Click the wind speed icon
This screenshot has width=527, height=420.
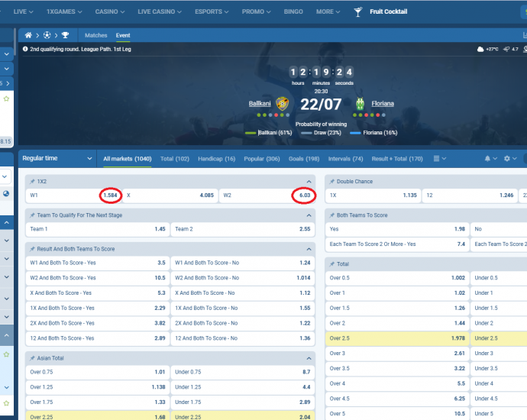[506, 49]
